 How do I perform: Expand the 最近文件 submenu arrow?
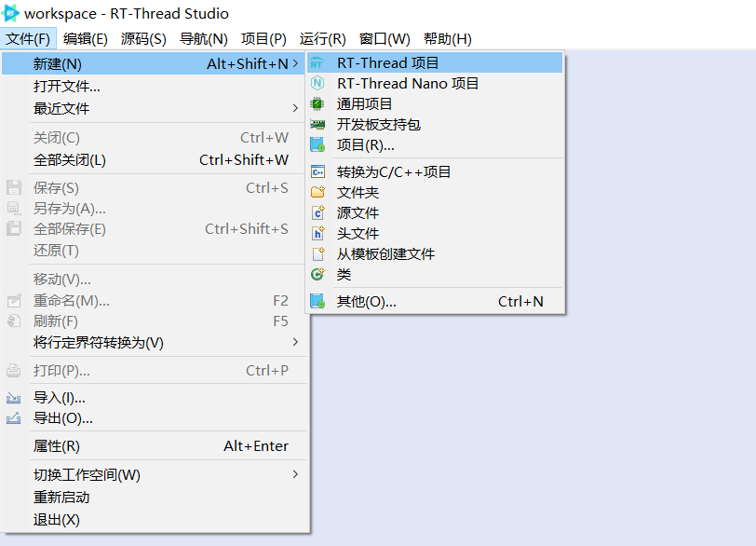coord(295,108)
